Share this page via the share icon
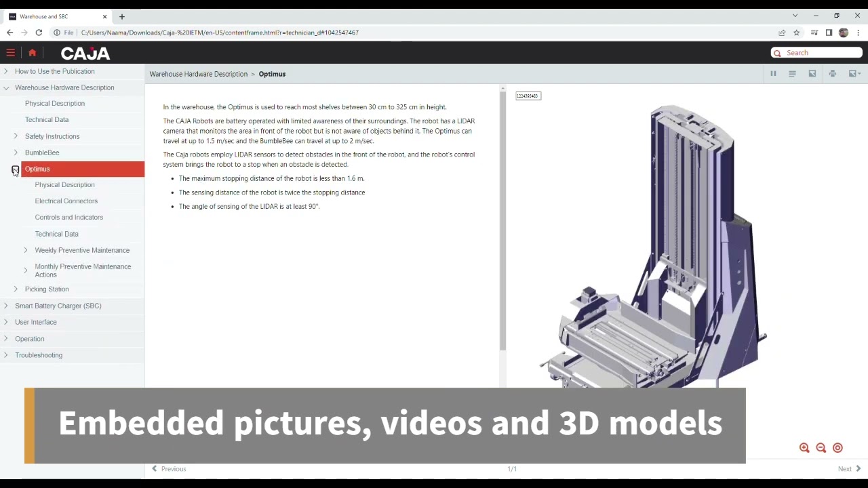 782,33
